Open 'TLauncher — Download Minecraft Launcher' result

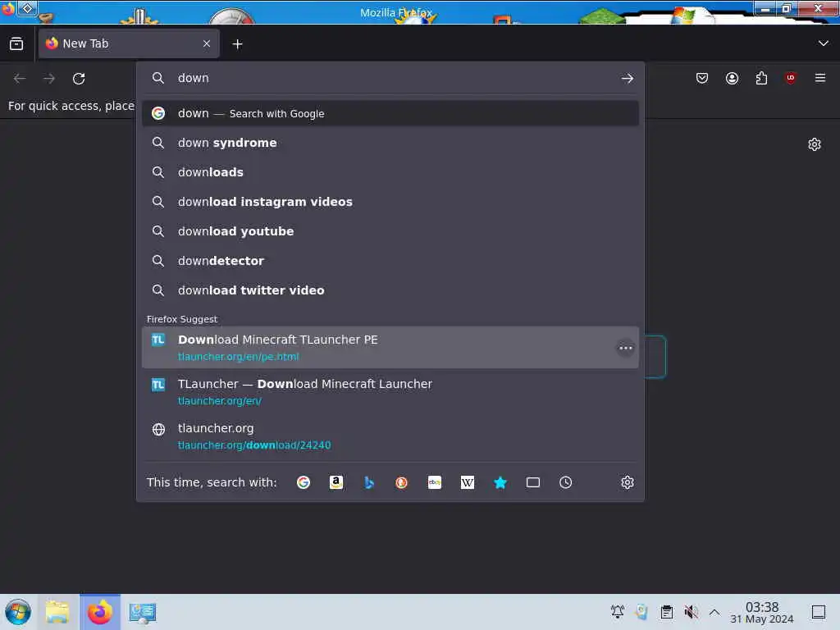(390, 392)
